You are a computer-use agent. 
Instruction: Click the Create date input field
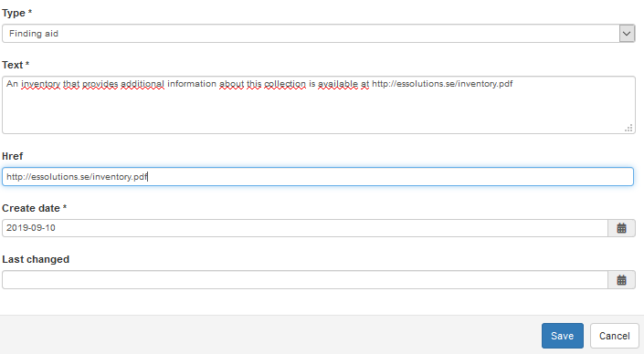click(305, 228)
